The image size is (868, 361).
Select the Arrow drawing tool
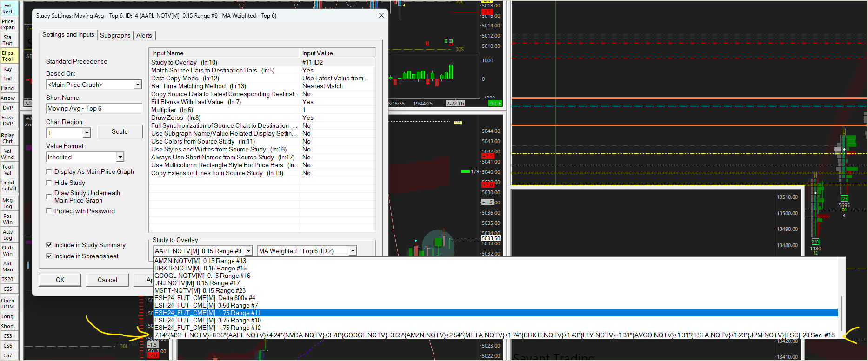(x=8, y=98)
